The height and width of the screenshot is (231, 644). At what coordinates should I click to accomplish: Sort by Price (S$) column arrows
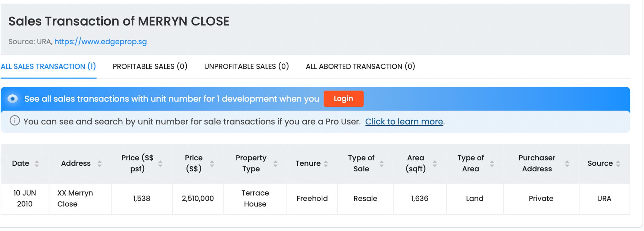[x=212, y=164]
